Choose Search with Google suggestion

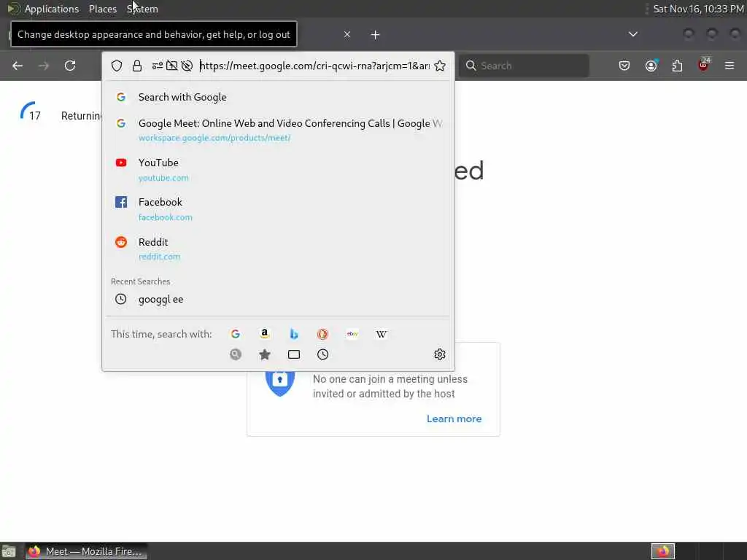click(278, 97)
